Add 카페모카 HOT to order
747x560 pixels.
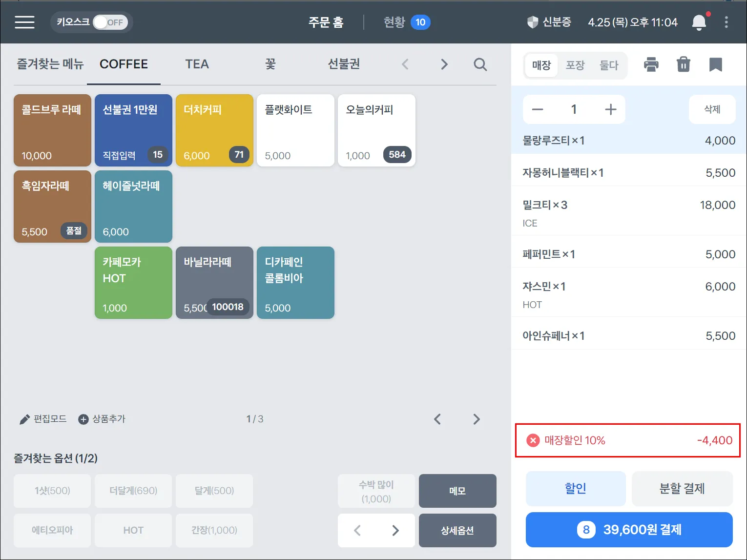pos(134,283)
